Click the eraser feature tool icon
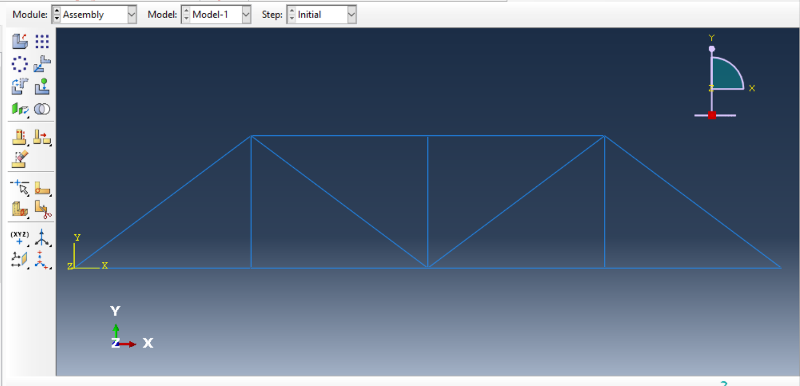The width and height of the screenshot is (800, 386). pos(19,160)
